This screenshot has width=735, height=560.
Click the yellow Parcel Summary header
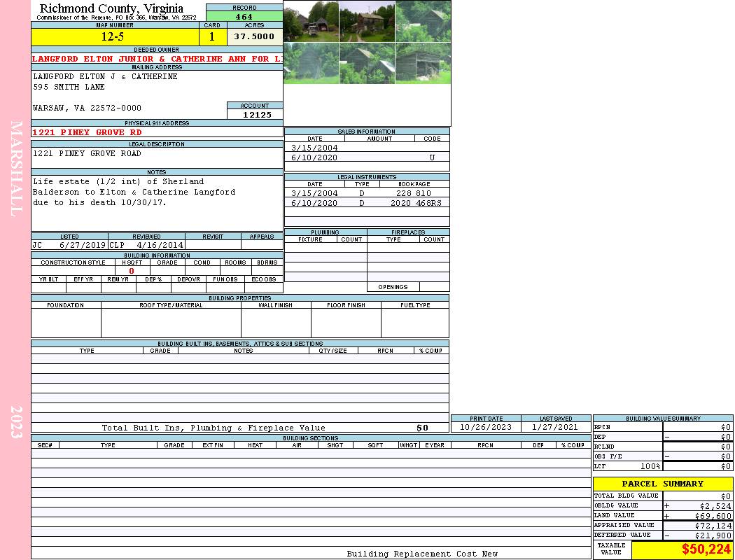pos(662,484)
